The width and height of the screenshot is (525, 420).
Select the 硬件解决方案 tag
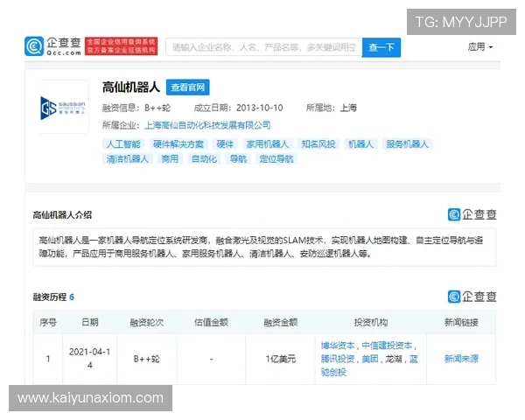[x=178, y=144]
